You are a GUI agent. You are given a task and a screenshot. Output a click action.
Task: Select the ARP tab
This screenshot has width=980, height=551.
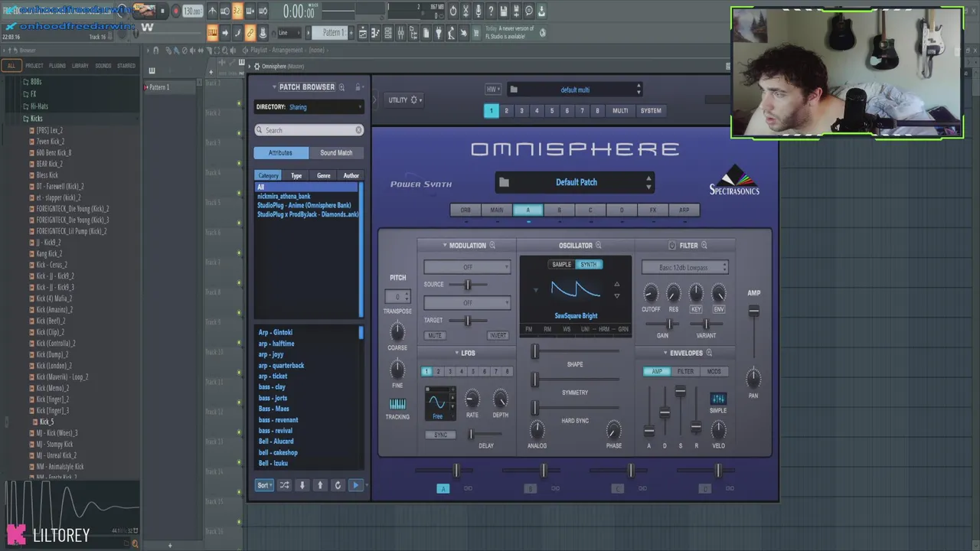click(684, 210)
